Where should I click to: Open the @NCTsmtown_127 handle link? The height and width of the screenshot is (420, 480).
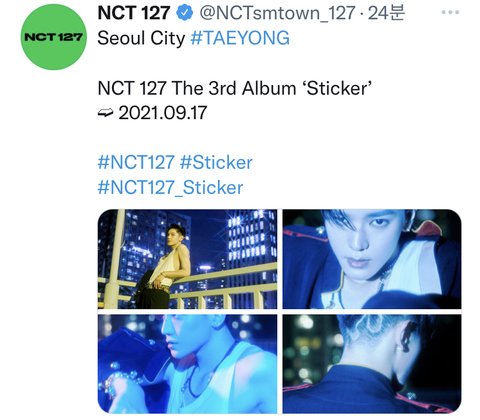277,13
